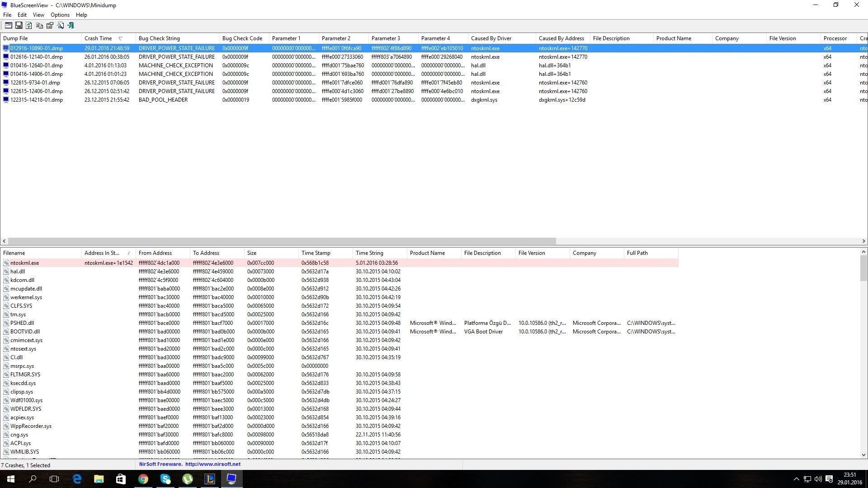This screenshot has width=868, height=488.
Task: Open the nirsoft.net hyperlink
Action: click(212, 464)
